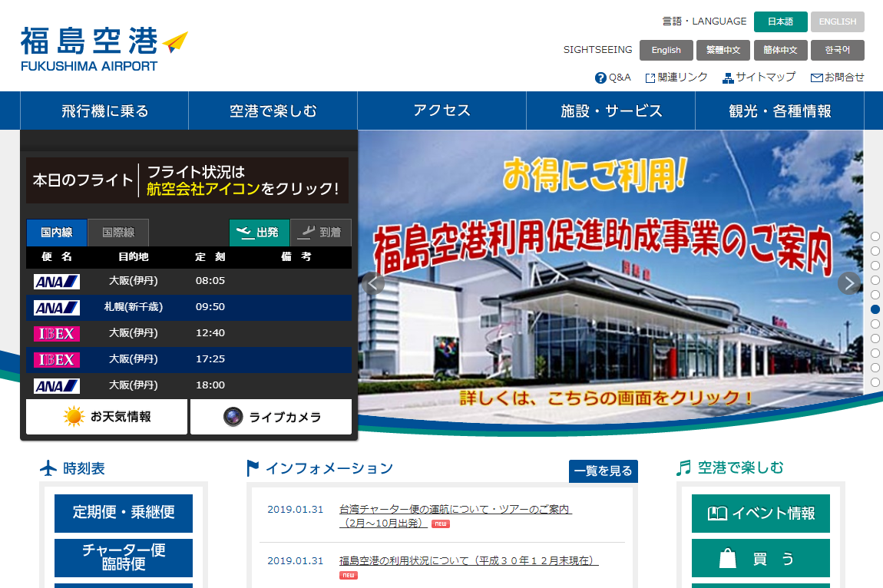883x588 pixels.
Task: Click ANA logo for 08:05 Osaka flight
Action: pos(57,282)
